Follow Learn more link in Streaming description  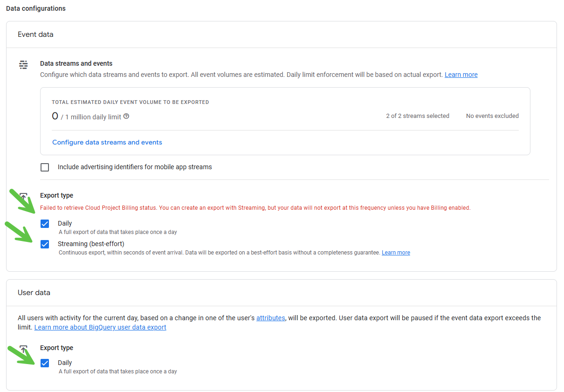click(x=396, y=253)
